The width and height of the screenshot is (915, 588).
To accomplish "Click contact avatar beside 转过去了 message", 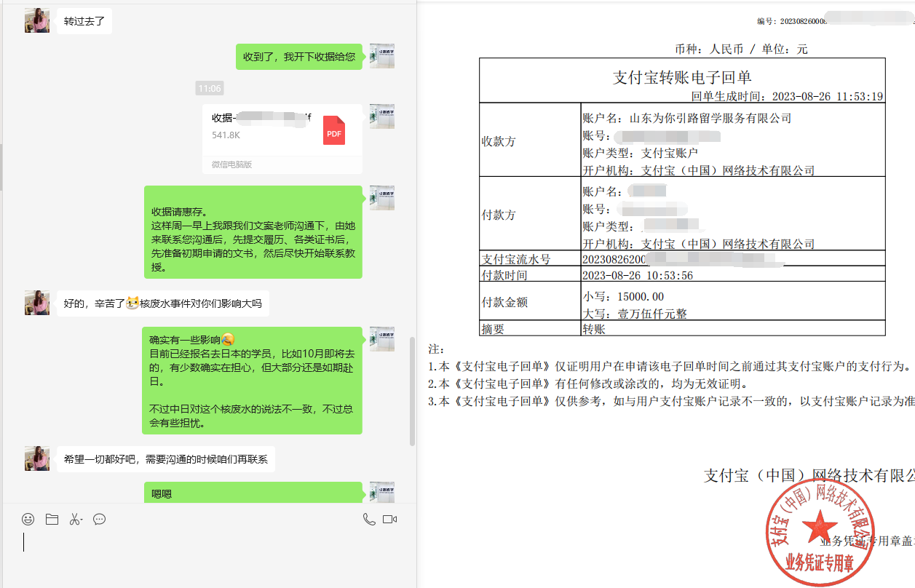I will 37,20.
